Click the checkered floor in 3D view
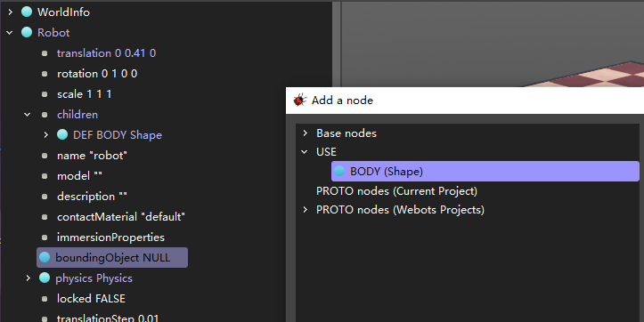Screen dimensions: 644x322 (x=604, y=76)
